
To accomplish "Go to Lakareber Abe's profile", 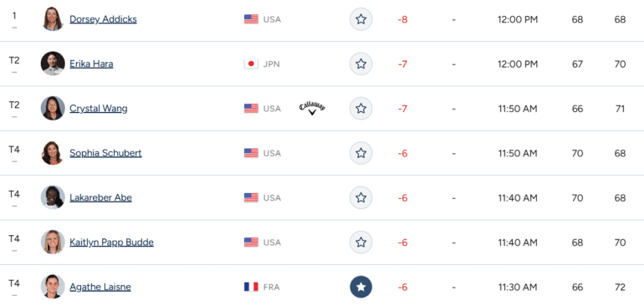I will coord(100,197).
